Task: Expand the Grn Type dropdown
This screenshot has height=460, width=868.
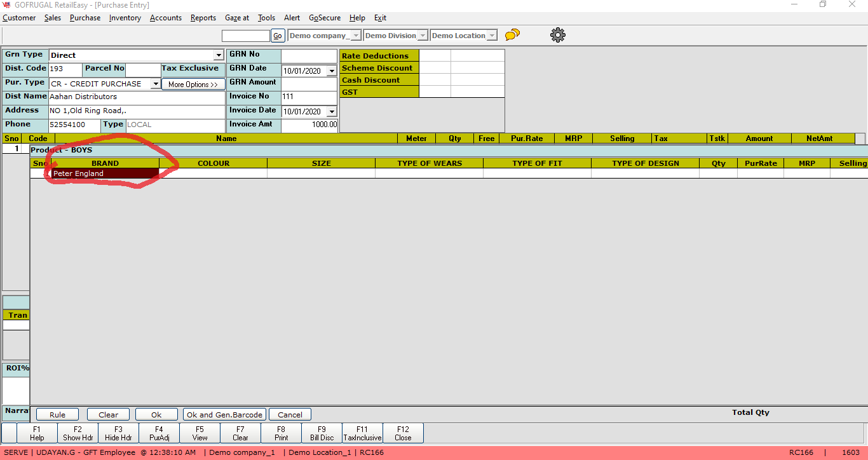Action: (x=219, y=55)
